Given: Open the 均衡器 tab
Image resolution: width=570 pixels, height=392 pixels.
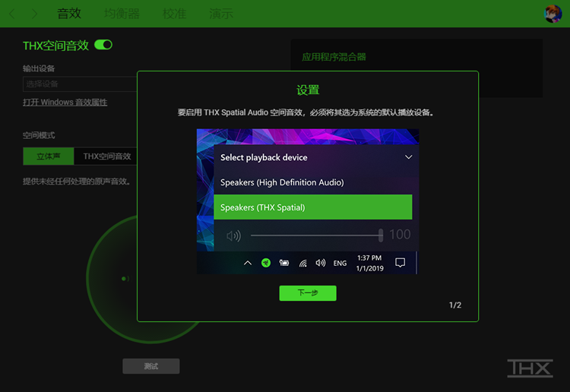Looking at the screenshot, I should coord(122,14).
